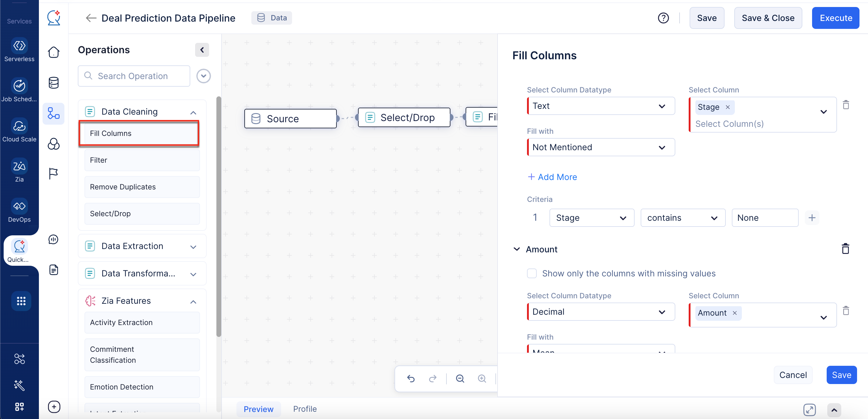Image resolution: width=868 pixels, height=419 pixels.
Task: Open the pipelines icon in sidebar
Action: [x=53, y=114]
